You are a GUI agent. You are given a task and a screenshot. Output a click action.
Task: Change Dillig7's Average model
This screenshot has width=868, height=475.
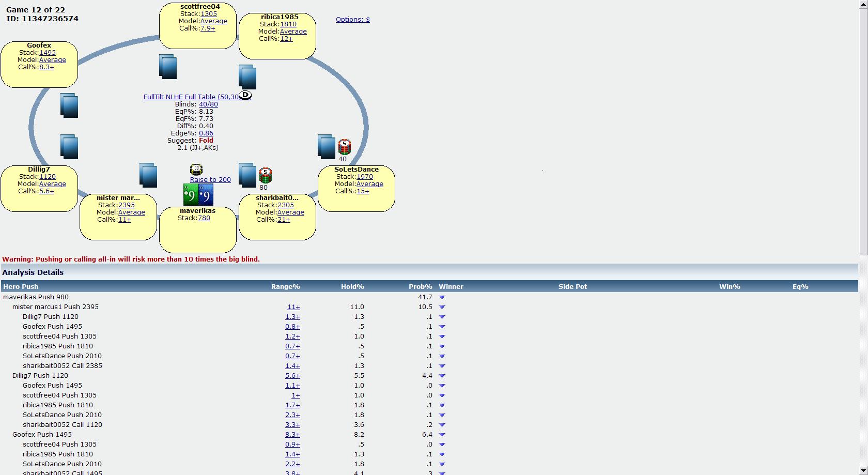coord(52,184)
